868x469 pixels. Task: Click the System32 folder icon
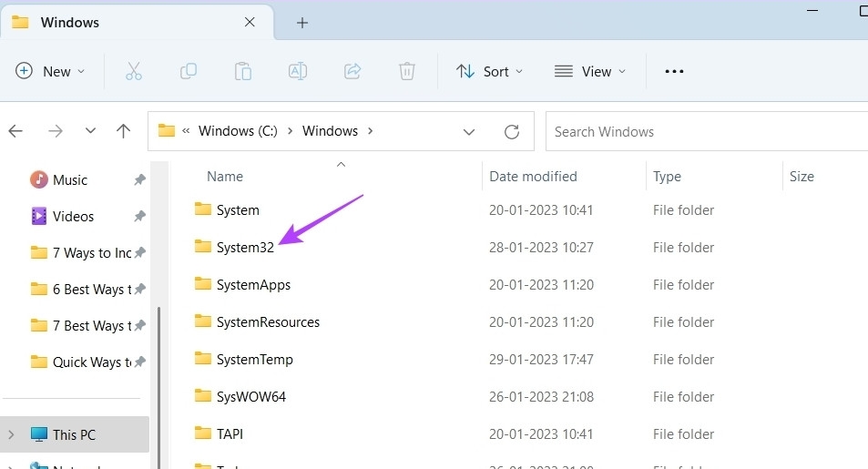(202, 246)
